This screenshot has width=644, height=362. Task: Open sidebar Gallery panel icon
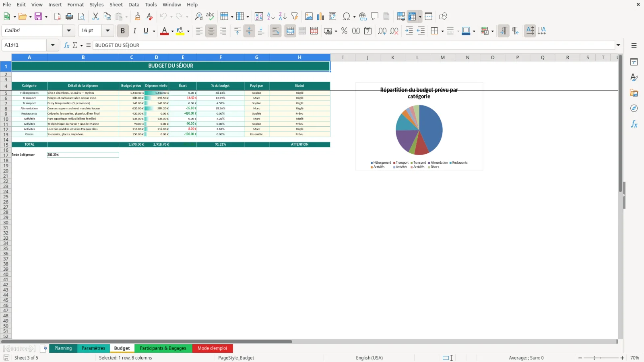click(634, 93)
